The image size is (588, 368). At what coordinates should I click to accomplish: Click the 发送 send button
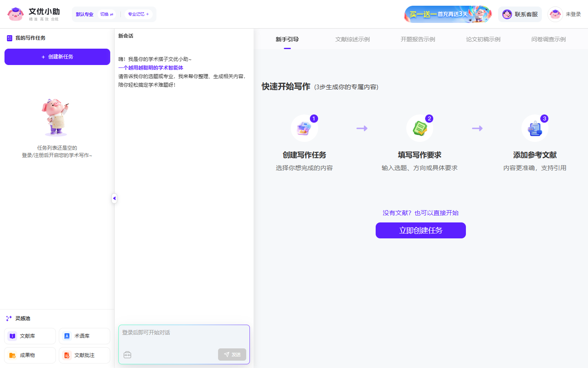[232, 355]
